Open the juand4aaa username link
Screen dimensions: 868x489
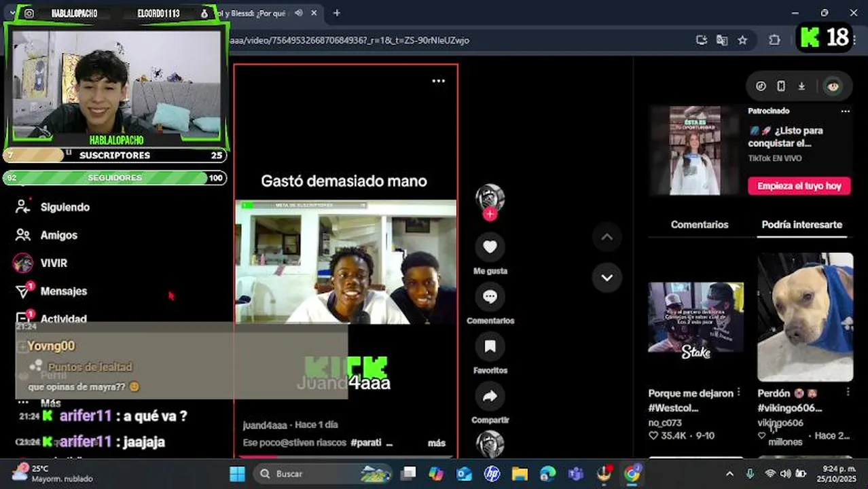(x=265, y=424)
